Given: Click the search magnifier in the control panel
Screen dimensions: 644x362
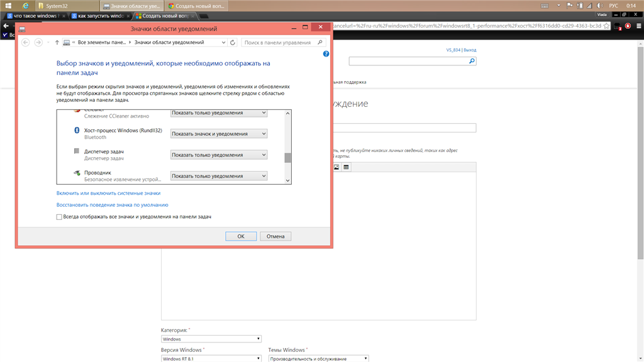Looking at the screenshot, I should [320, 42].
